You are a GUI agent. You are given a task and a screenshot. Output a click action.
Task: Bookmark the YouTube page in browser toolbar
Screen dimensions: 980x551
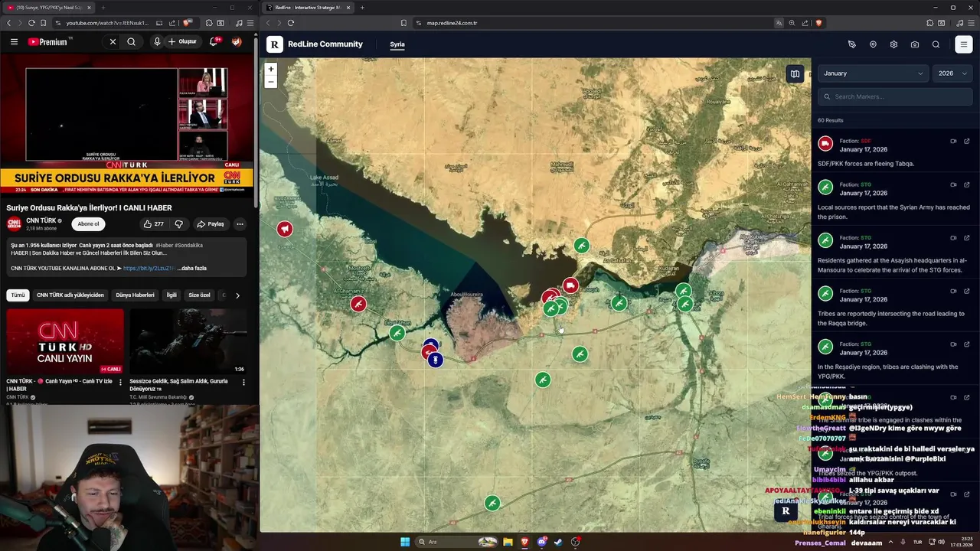tap(43, 23)
